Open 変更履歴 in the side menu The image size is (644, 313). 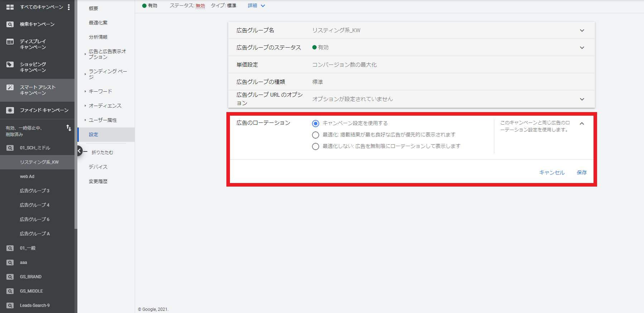click(x=98, y=181)
